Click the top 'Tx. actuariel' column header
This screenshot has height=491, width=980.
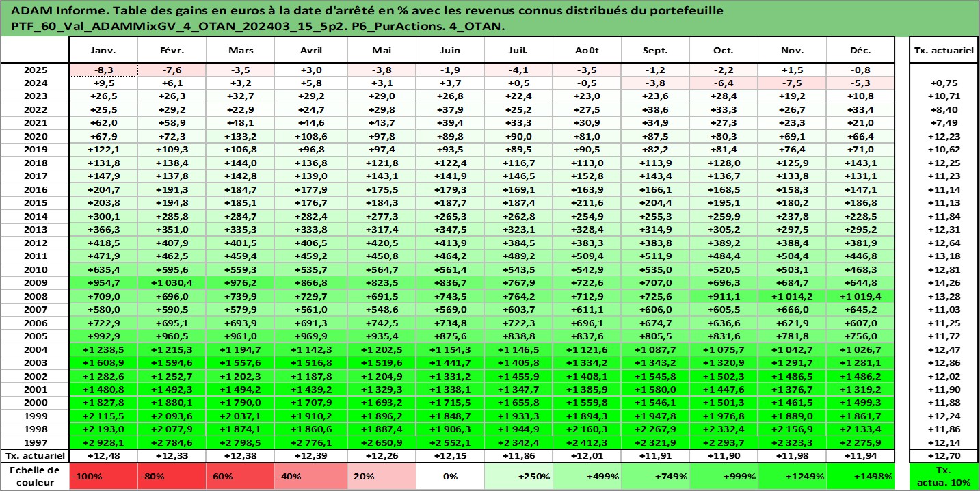click(x=943, y=51)
